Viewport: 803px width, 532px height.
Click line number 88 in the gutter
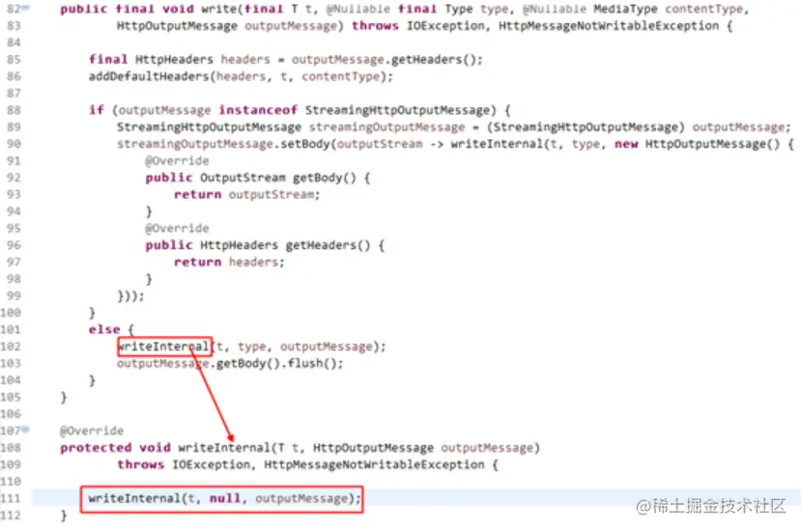pyautogui.click(x=14, y=110)
